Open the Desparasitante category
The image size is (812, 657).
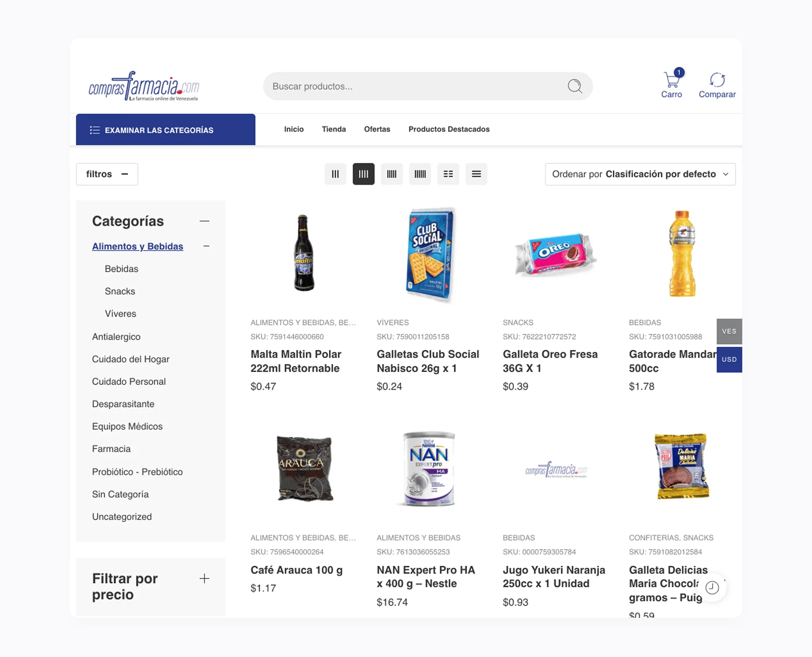tap(123, 404)
